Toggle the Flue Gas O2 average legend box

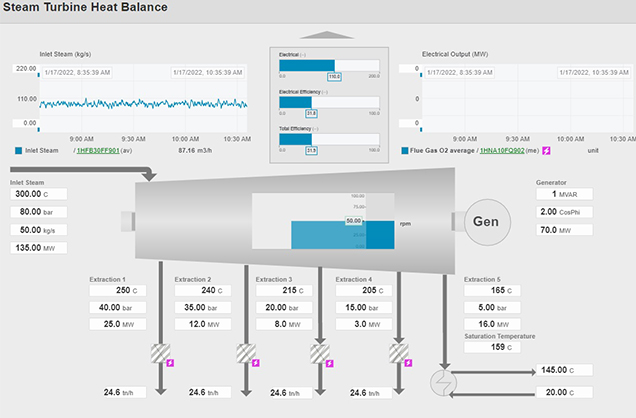pos(404,151)
